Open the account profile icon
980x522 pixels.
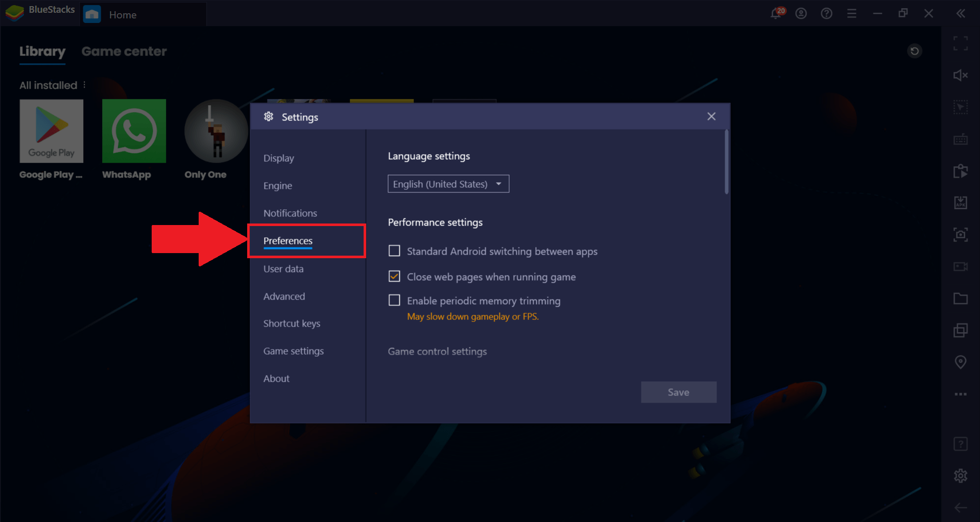point(801,14)
